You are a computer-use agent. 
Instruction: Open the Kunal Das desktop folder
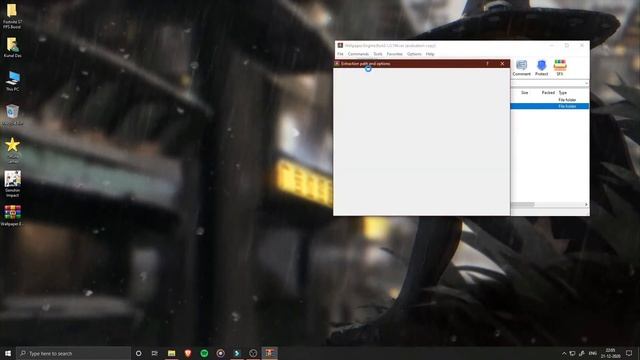[12, 47]
